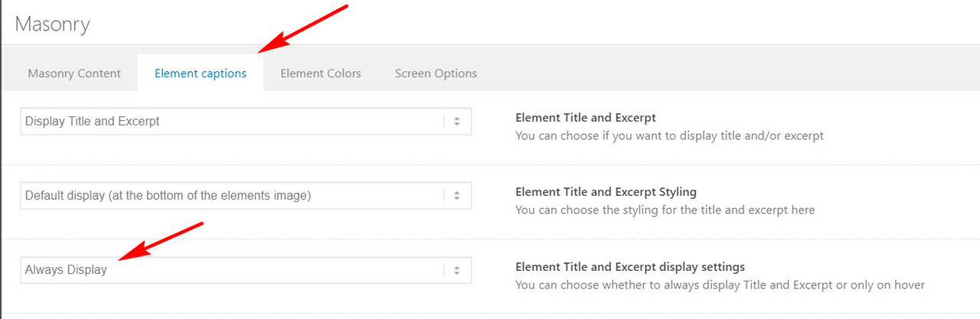Open the Always Display dropdown
The image size is (980, 319).
tap(246, 269)
